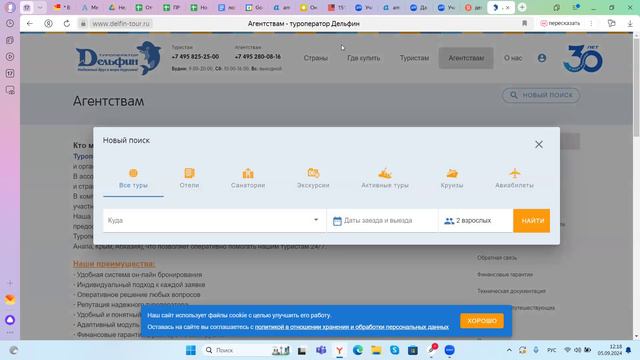
Task: Open the notification bell in taskbar
Action: [x=629, y=350]
